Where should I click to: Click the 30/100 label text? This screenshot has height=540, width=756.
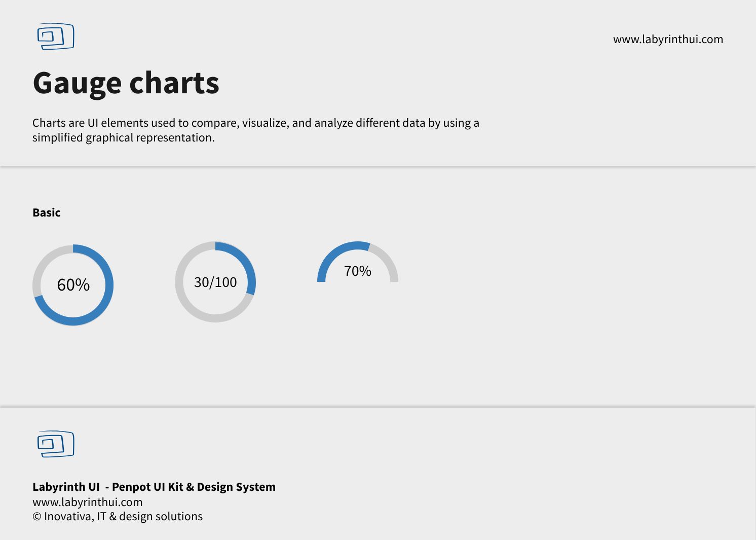[215, 282]
